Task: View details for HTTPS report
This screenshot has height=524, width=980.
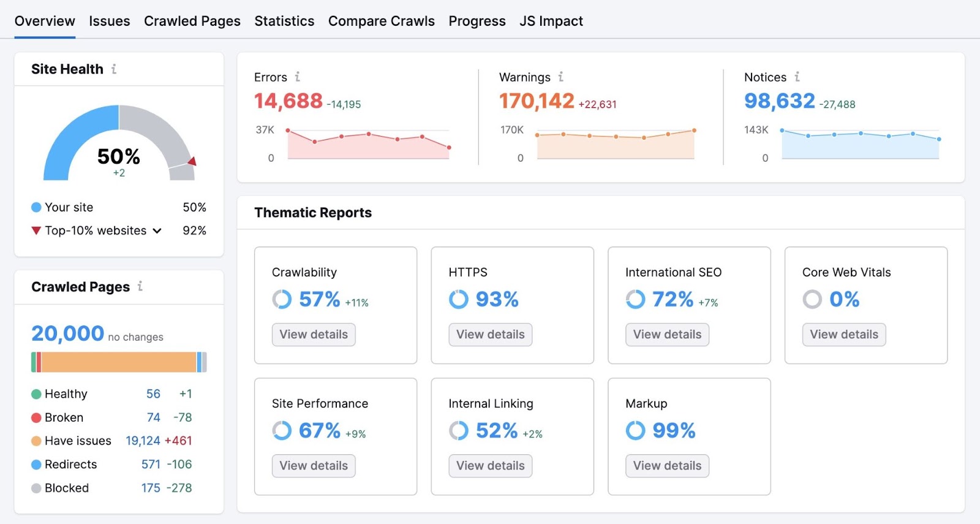Action: coord(490,335)
